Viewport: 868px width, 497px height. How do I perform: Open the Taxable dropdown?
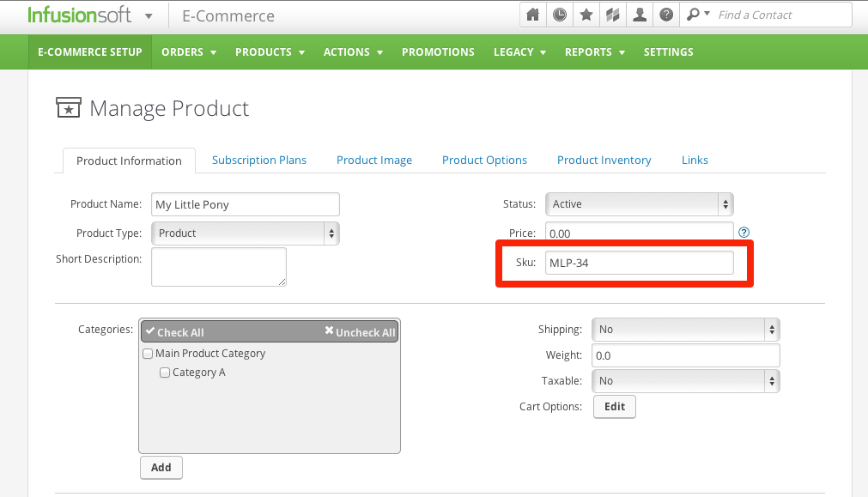click(686, 381)
